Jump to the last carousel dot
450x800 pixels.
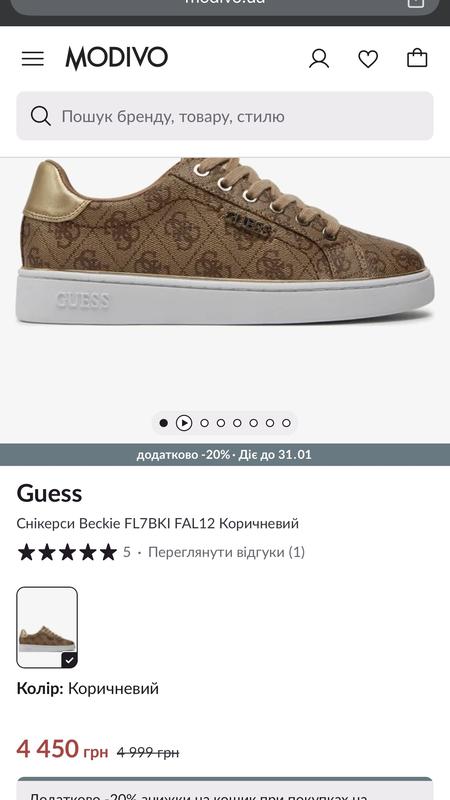point(286,423)
